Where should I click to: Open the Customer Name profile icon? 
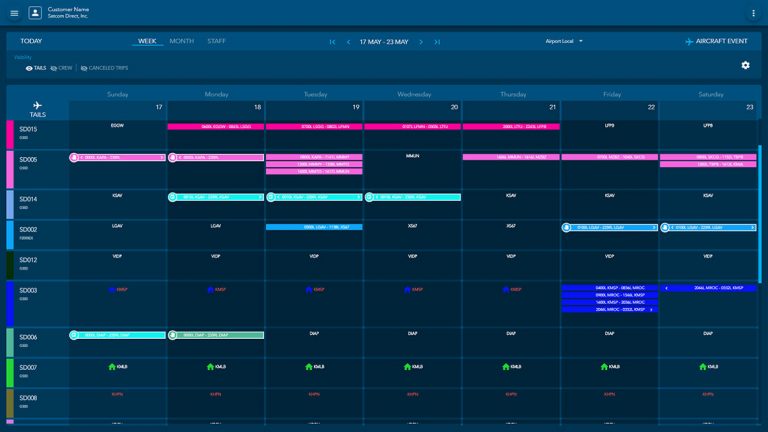point(35,13)
